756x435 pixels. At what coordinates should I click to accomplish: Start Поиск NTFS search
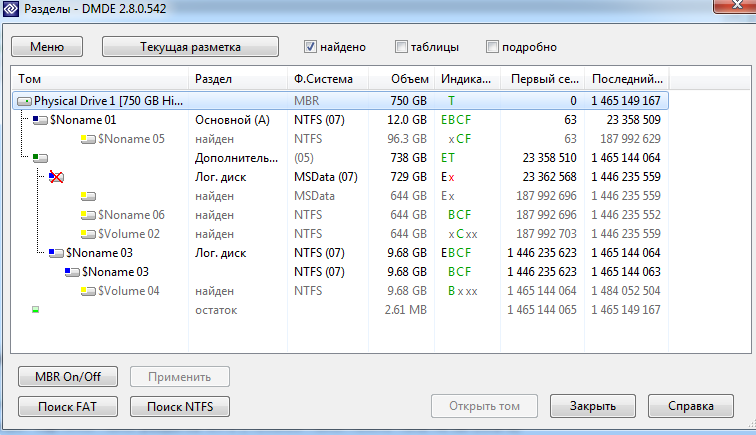180,407
